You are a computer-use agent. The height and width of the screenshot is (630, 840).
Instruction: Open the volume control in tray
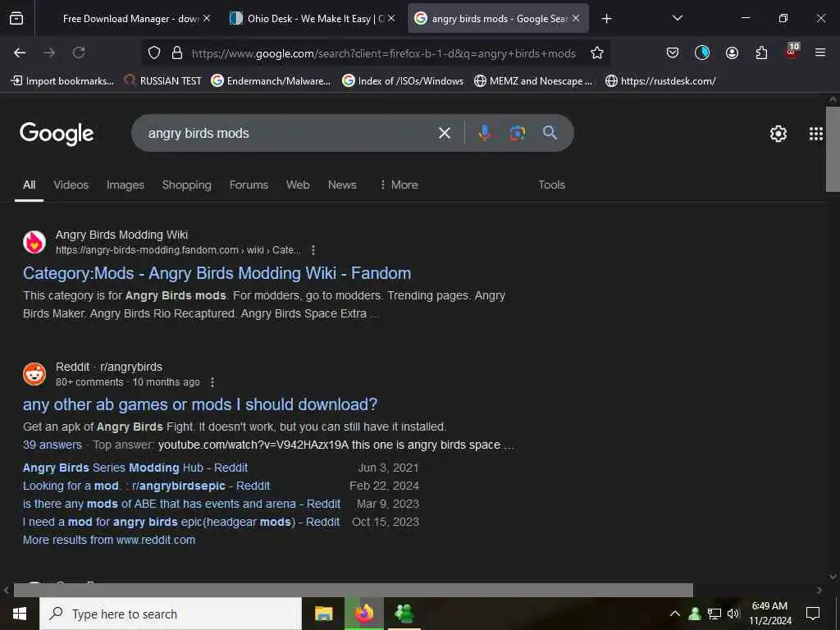733,614
